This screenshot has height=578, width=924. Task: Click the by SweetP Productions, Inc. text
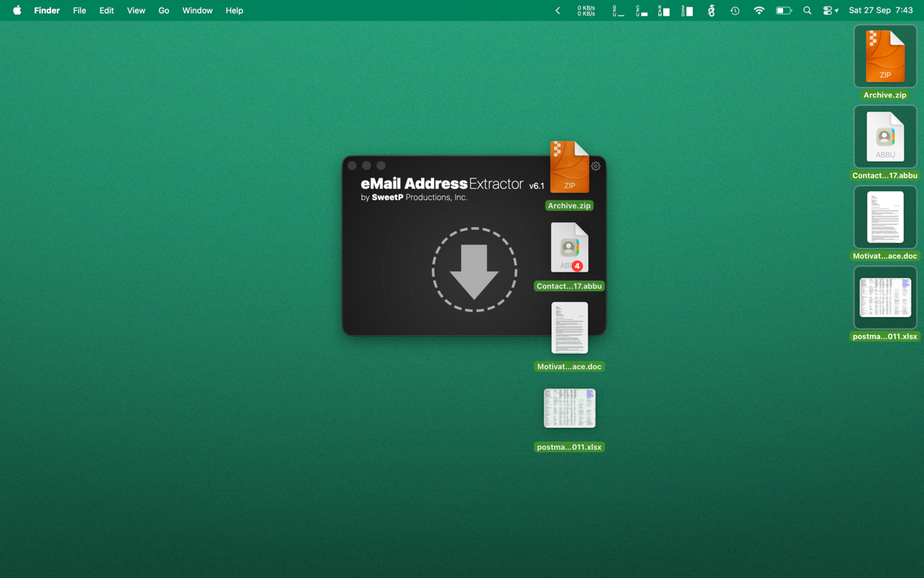tap(414, 198)
